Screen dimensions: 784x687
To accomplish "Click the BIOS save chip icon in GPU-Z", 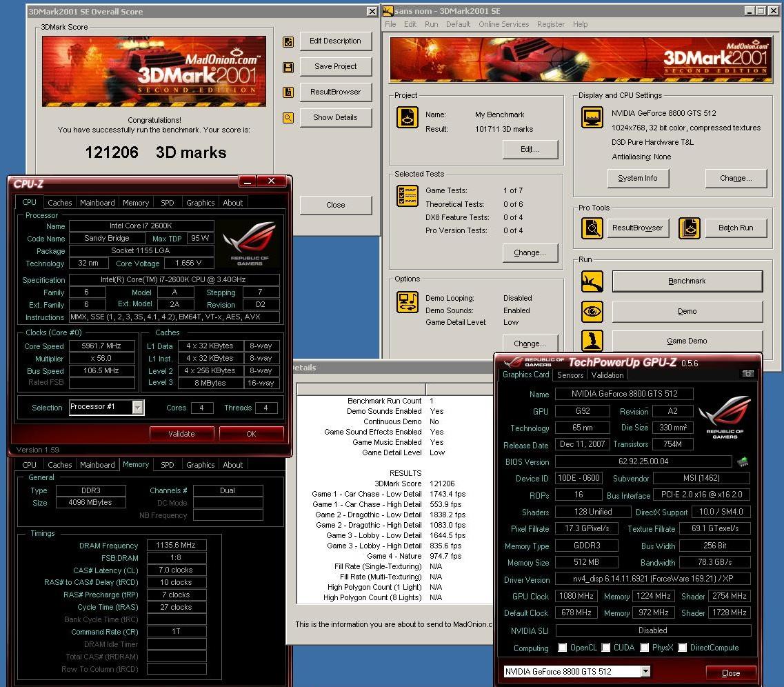I will [743, 461].
